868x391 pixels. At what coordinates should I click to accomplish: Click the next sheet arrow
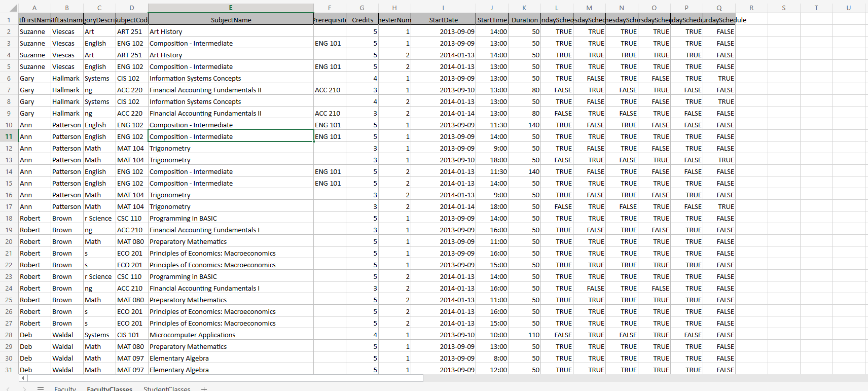pos(24,388)
